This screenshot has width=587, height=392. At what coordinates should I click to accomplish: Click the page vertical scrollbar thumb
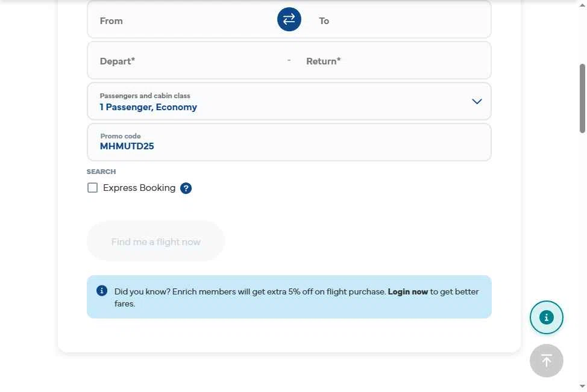tap(582, 98)
